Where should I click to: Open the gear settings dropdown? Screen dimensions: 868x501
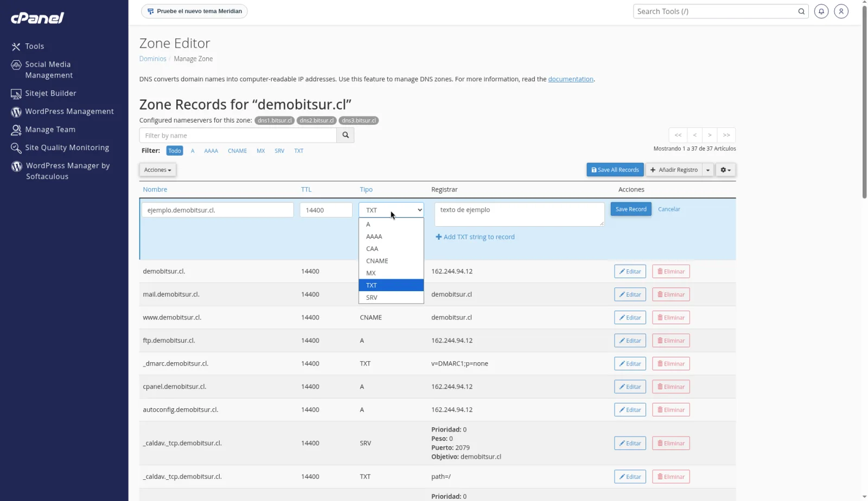pyautogui.click(x=726, y=170)
